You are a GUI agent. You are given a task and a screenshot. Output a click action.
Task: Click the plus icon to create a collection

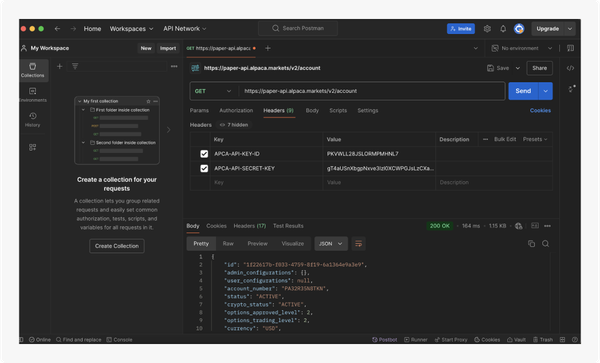click(59, 67)
